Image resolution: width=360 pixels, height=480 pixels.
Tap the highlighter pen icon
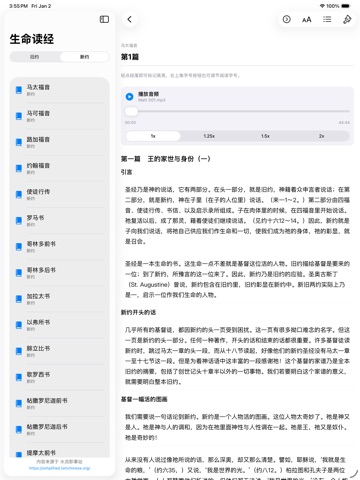point(347,19)
